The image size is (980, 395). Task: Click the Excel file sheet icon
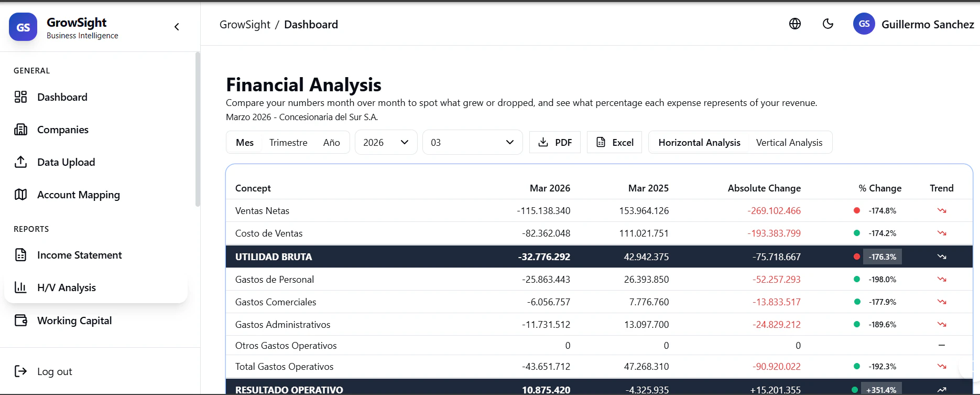pos(601,142)
